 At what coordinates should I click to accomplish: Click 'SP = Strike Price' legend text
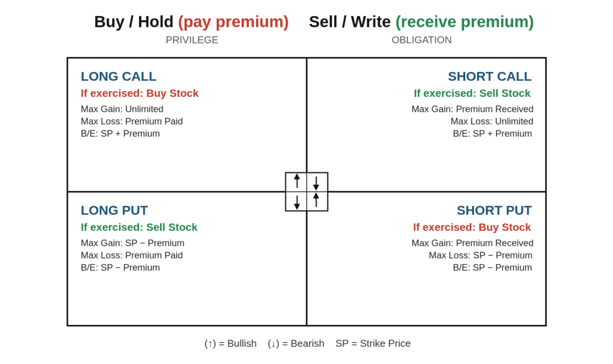point(373,343)
